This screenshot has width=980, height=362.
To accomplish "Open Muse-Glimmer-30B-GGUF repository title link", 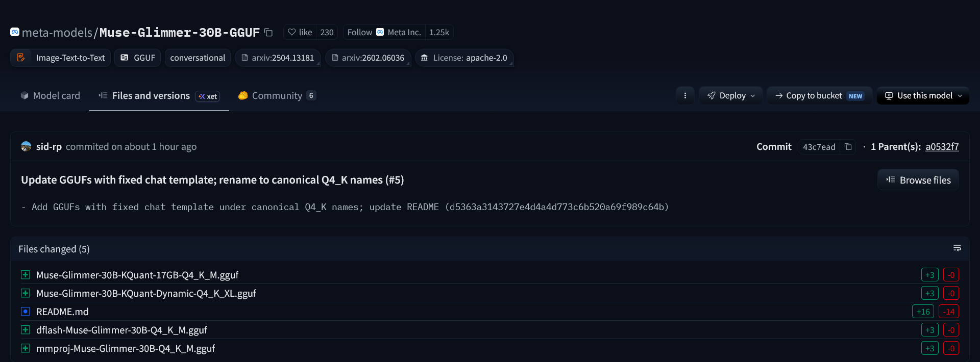I will [x=180, y=33].
